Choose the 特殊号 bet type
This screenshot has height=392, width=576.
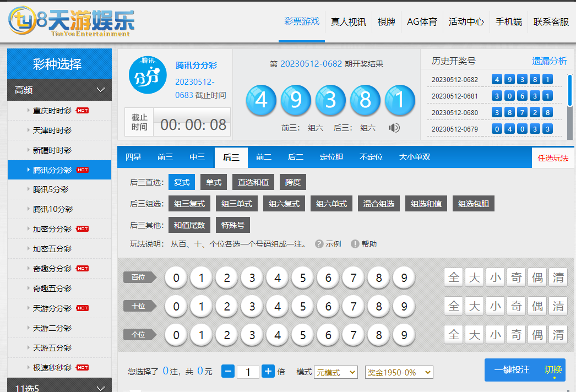[233, 225]
